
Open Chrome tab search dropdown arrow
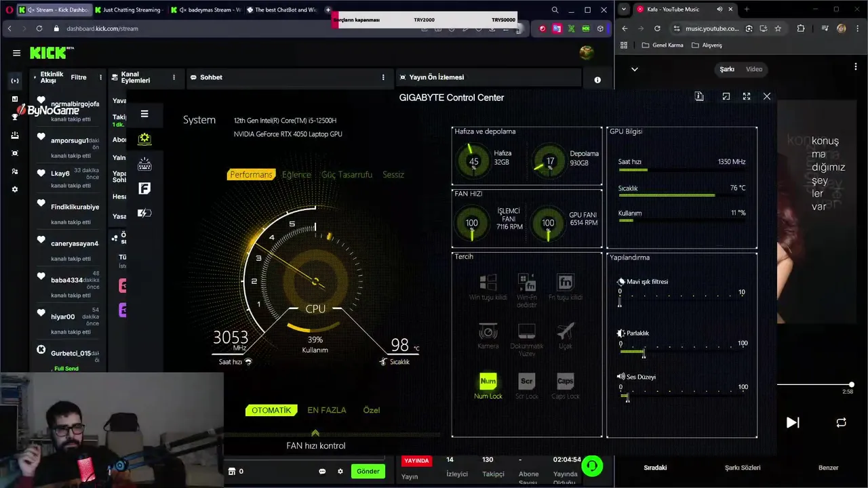click(623, 9)
